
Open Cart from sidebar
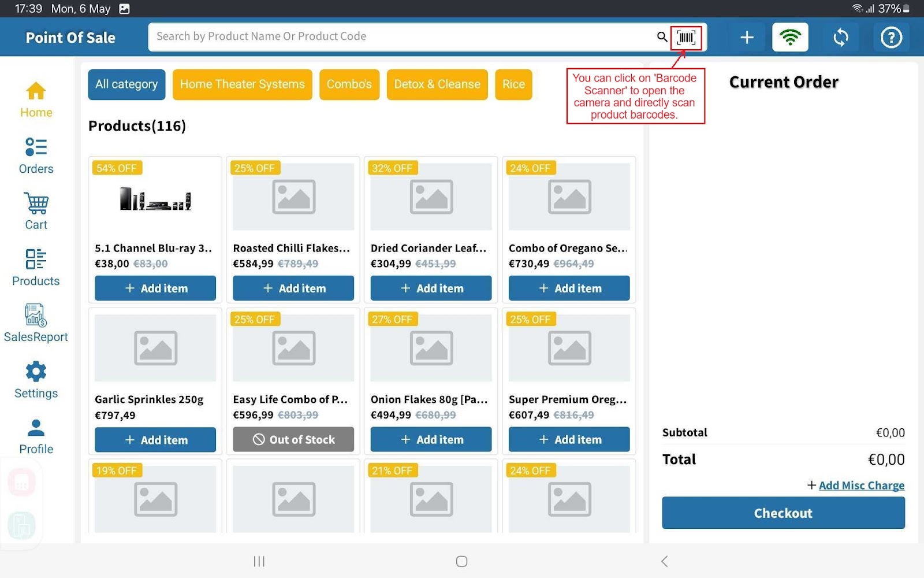pos(36,212)
